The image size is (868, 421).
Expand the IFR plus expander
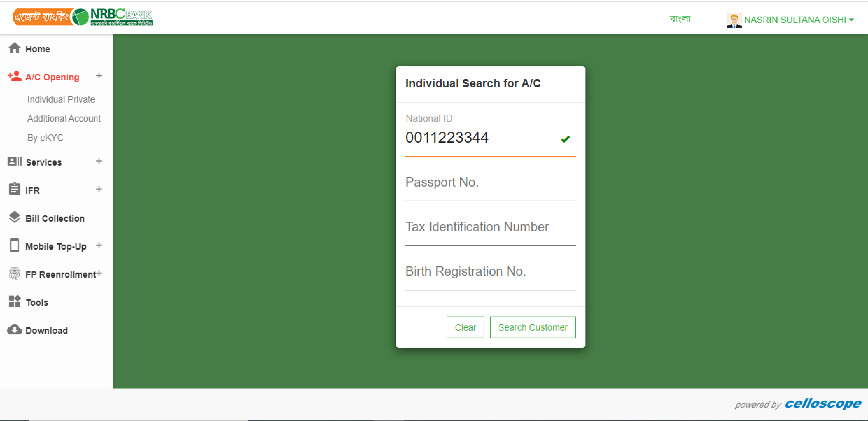pyautogui.click(x=99, y=189)
